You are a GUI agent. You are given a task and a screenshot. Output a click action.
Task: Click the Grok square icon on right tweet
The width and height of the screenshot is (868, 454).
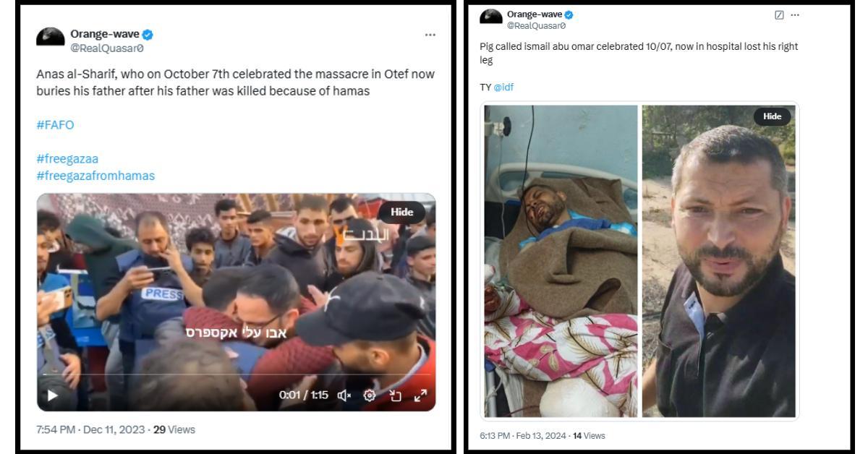tap(779, 15)
